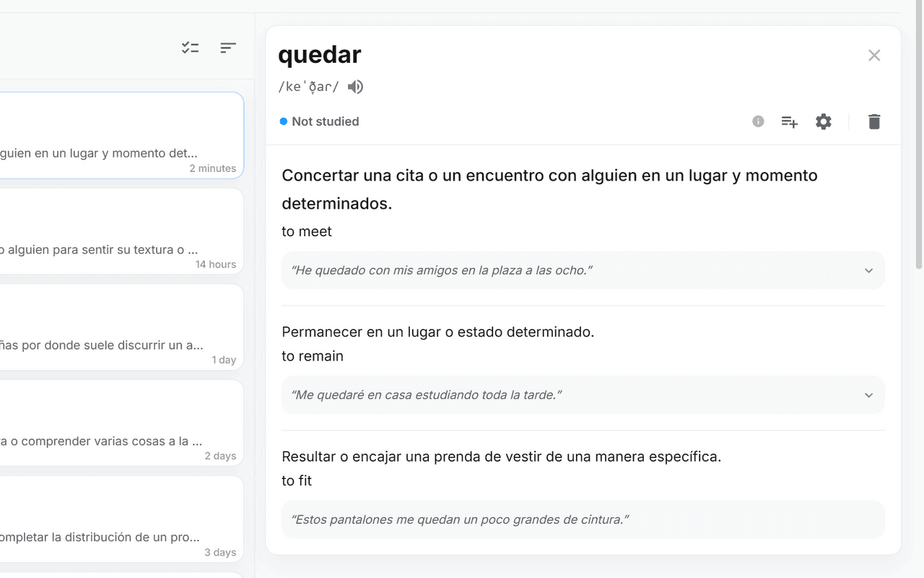Click the definition starting "Resultar o encajar una prenda"

502,457
